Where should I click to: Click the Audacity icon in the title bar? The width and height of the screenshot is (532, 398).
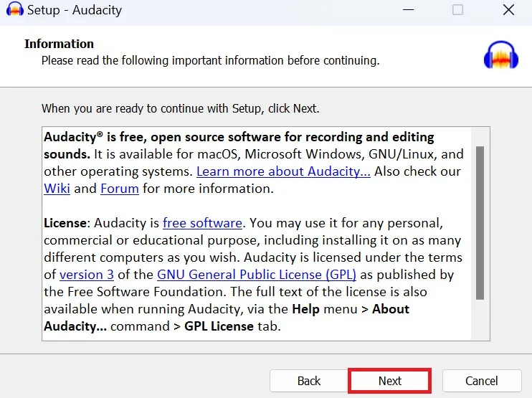(14, 10)
